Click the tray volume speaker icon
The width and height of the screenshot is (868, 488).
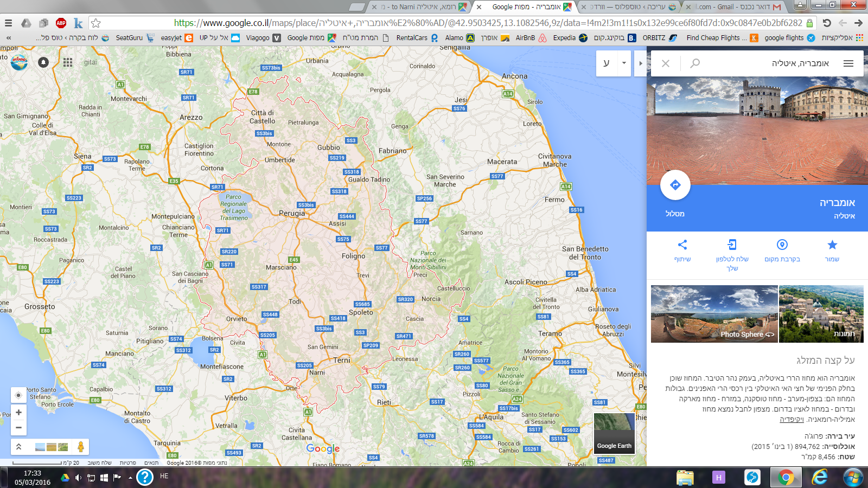pyautogui.click(x=78, y=478)
